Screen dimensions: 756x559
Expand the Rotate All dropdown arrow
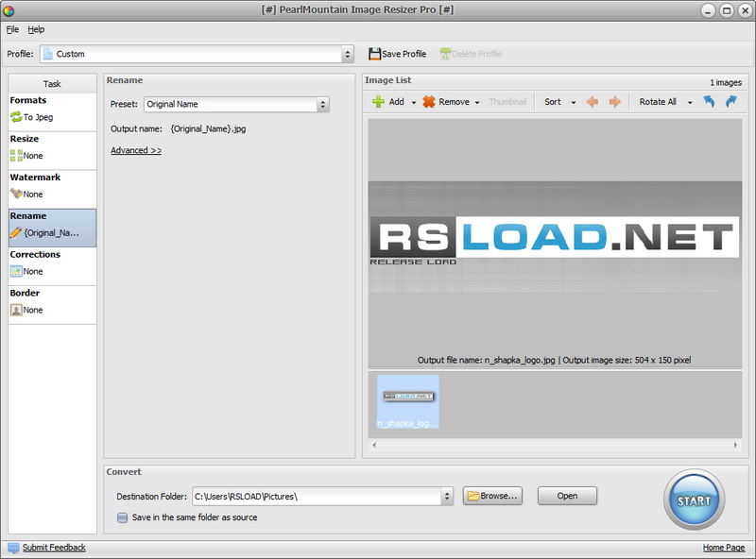click(x=690, y=102)
